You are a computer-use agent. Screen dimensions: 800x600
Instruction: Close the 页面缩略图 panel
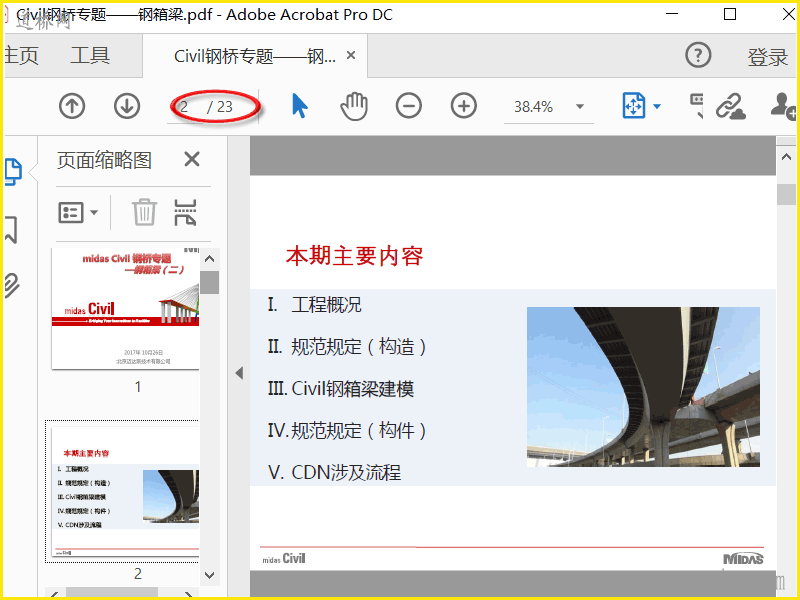click(192, 159)
